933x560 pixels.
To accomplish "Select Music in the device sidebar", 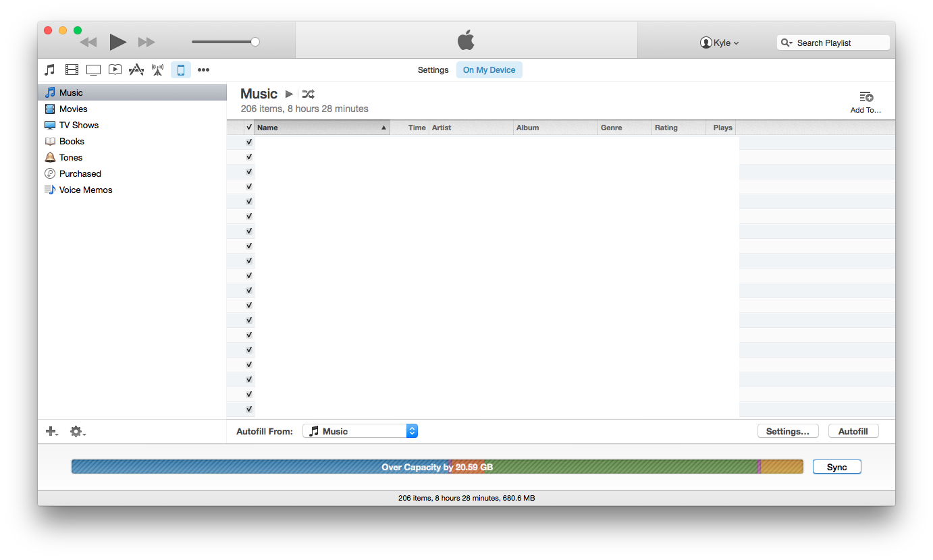I will point(132,92).
